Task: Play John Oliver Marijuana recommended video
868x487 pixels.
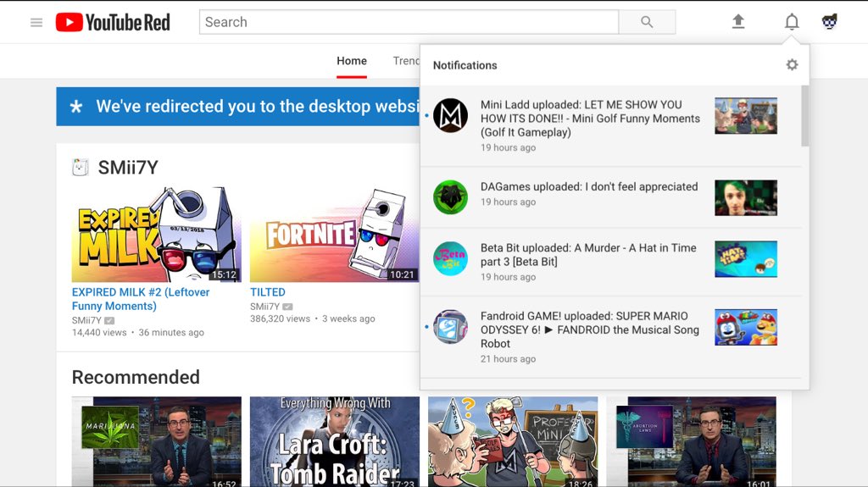Action: [x=157, y=441]
